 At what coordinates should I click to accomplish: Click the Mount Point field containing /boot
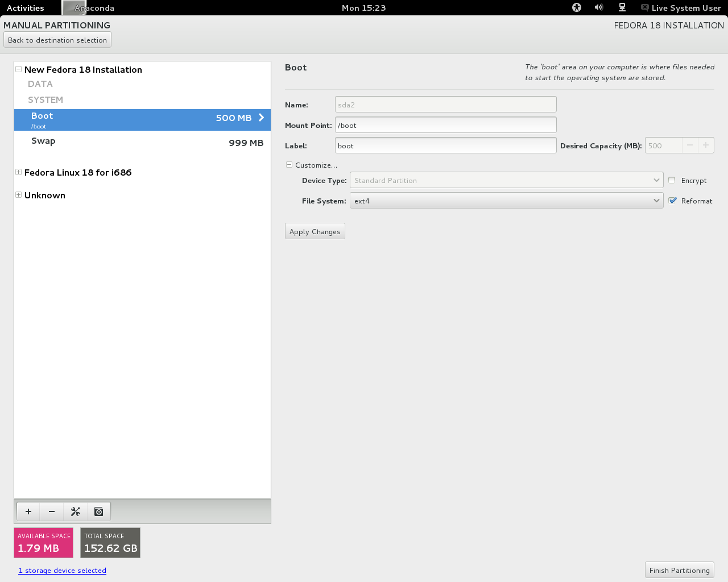[x=446, y=125]
